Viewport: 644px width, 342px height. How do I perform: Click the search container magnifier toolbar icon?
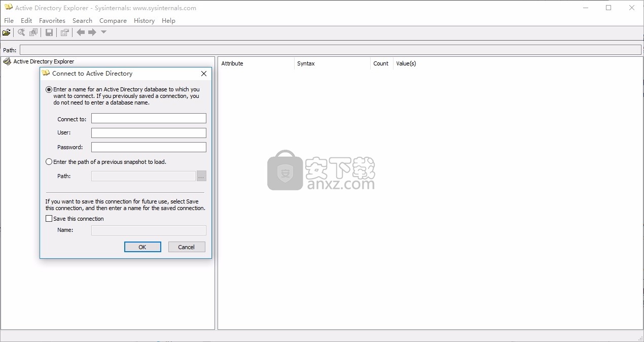[21, 32]
